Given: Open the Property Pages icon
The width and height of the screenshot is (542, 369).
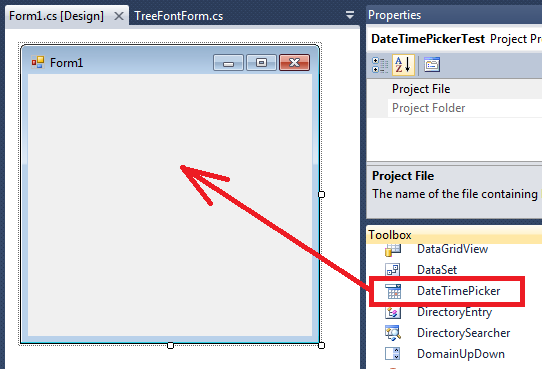Looking at the screenshot, I should [x=432, y=65].
